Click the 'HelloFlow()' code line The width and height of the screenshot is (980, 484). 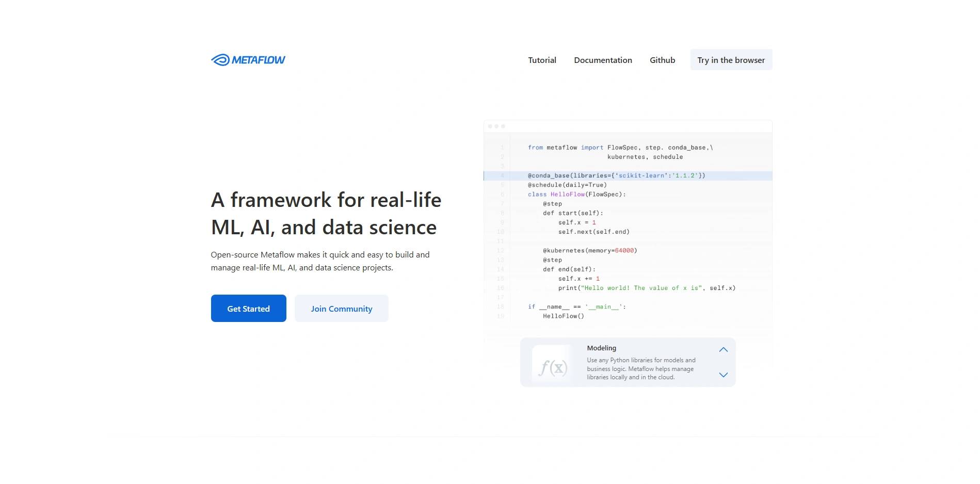click(x=563, y=316)
